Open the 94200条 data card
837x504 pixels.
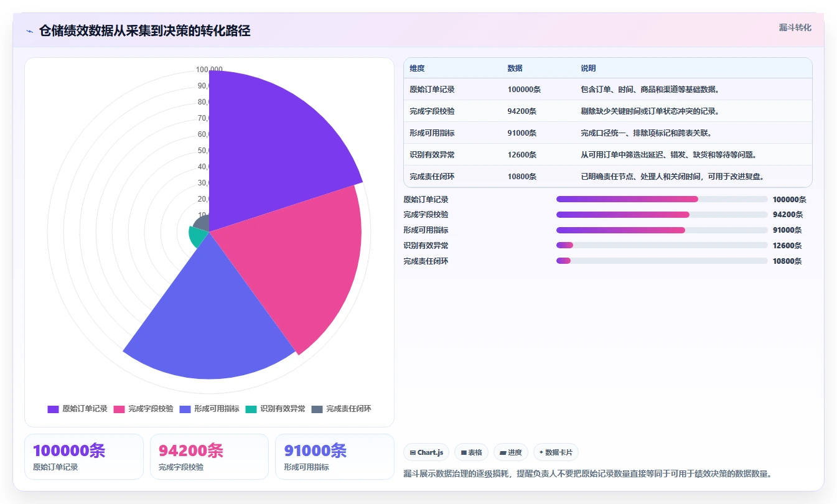[209, 457]
